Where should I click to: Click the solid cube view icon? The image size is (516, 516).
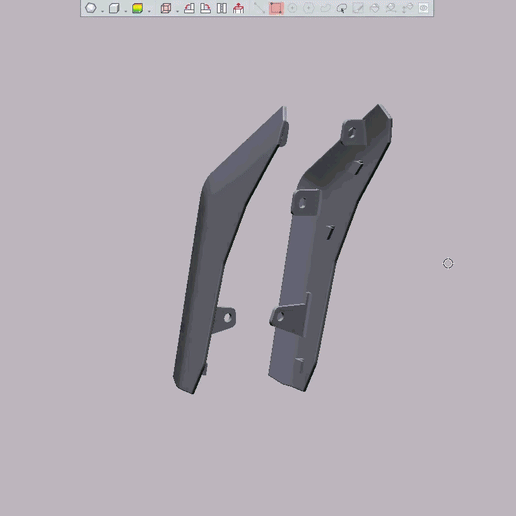click(114, 8)
